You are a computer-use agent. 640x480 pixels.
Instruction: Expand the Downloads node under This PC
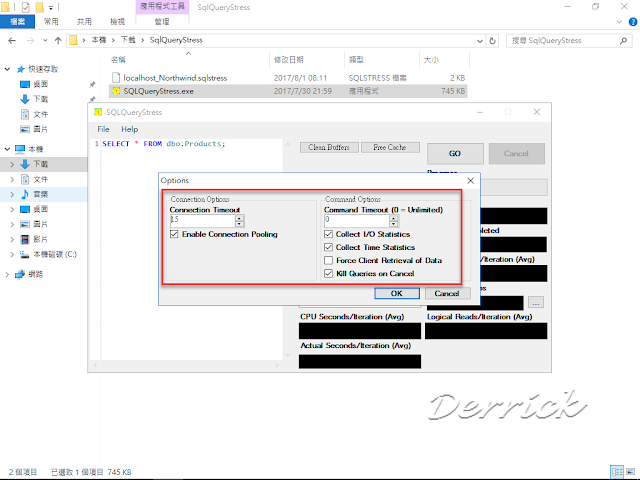click(x=12, y=164)
